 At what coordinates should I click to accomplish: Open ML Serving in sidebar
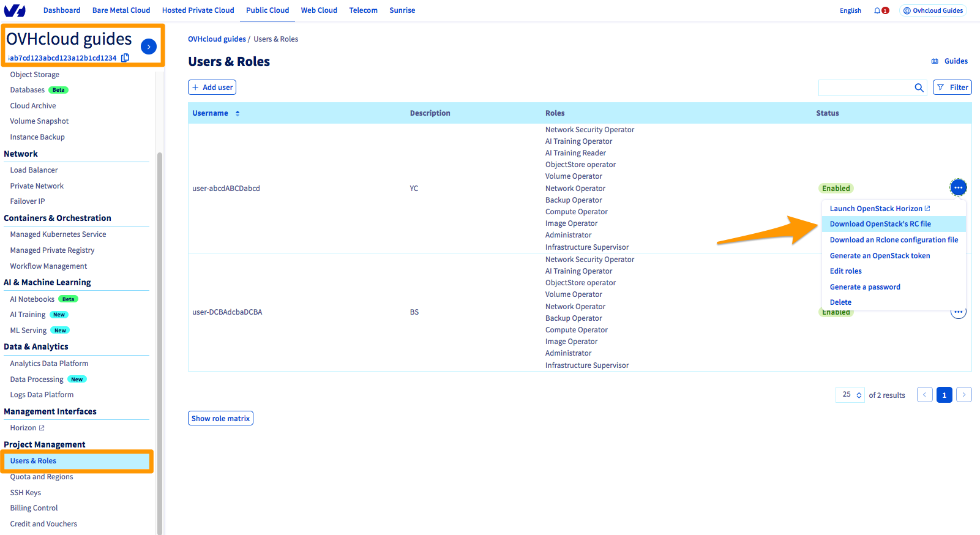28,331
